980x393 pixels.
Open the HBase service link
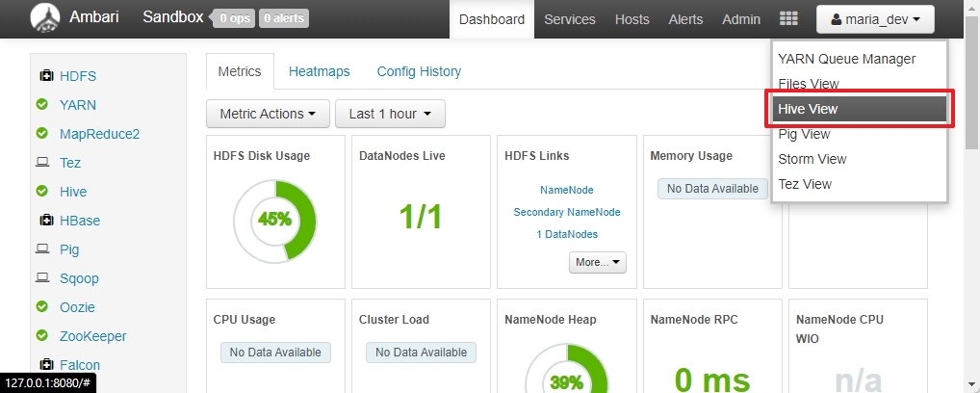click(x=80, y=221)
